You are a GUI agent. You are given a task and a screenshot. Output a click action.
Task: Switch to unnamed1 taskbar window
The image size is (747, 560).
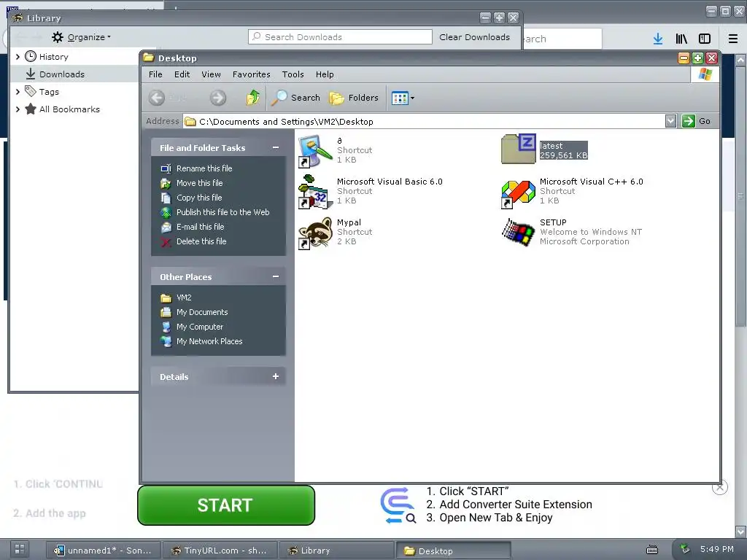click(x=103, y=551)
